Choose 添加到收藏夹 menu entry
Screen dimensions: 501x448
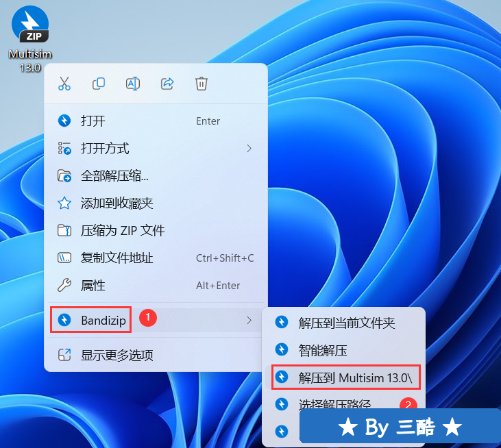click(156, 203)
